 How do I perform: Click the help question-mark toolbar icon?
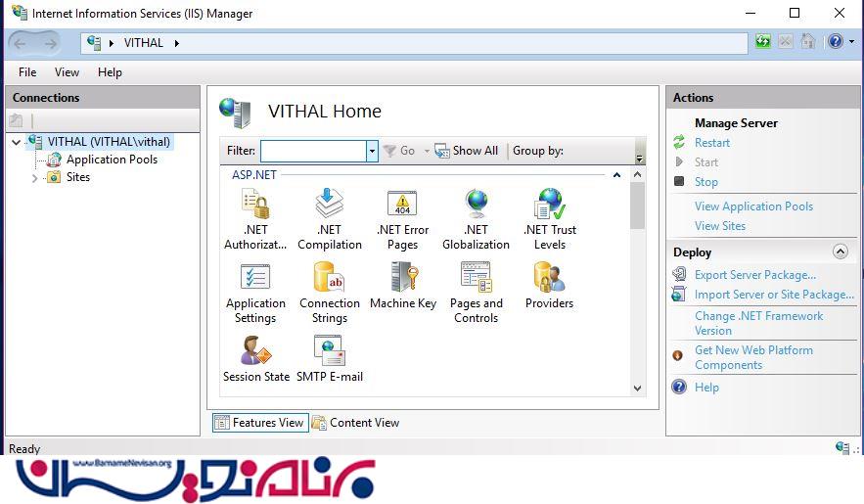[836, 41]
